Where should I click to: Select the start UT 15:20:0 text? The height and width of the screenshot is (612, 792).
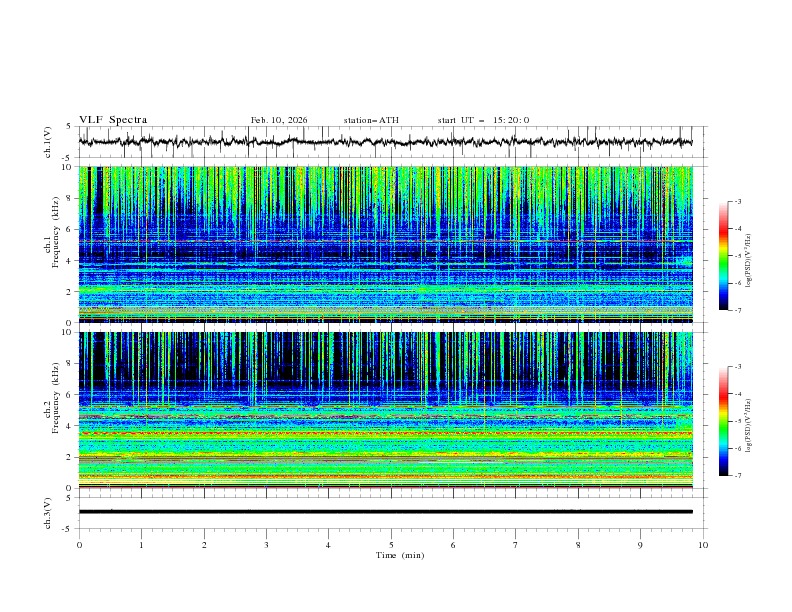point(483,120)
